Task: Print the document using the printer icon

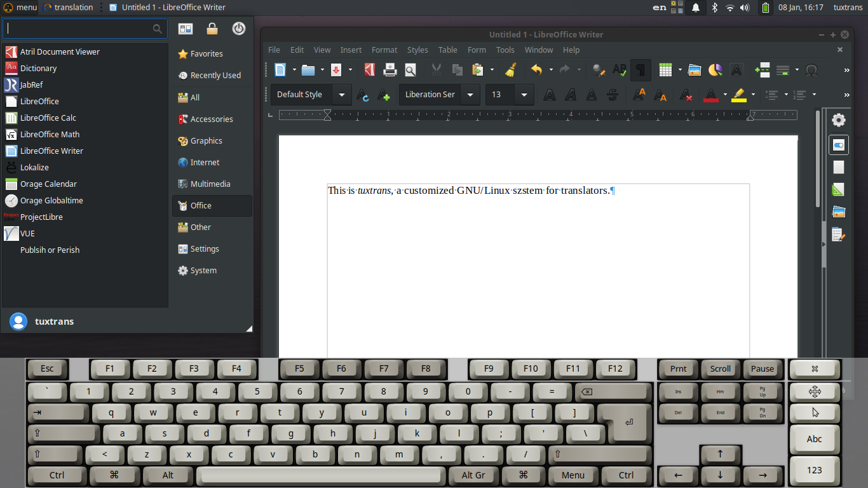Action: (390, 69)
